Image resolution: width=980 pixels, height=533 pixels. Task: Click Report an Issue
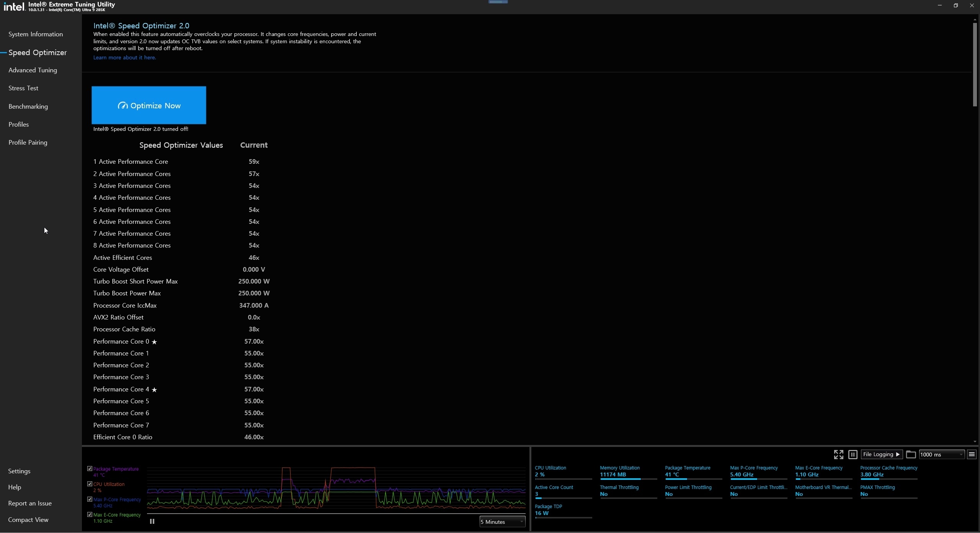pos(30,503)
